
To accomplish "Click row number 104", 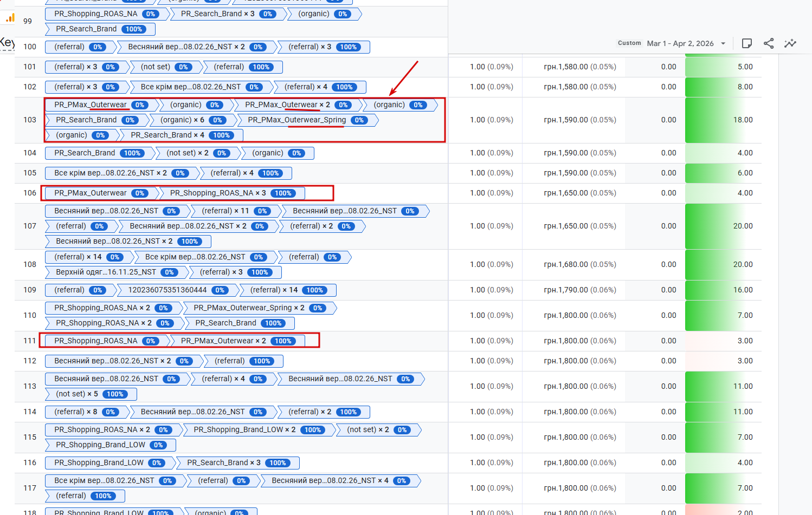I will tap(30, 153).
